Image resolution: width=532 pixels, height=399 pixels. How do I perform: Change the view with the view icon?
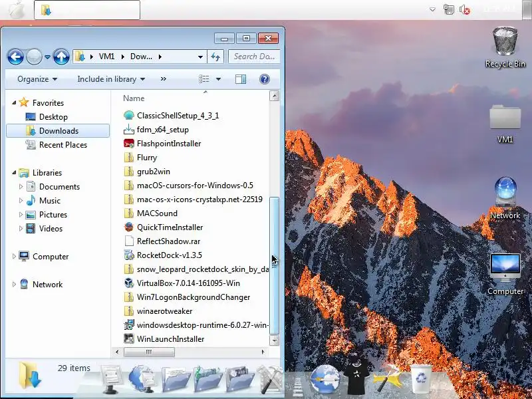[x=204, y=79]
